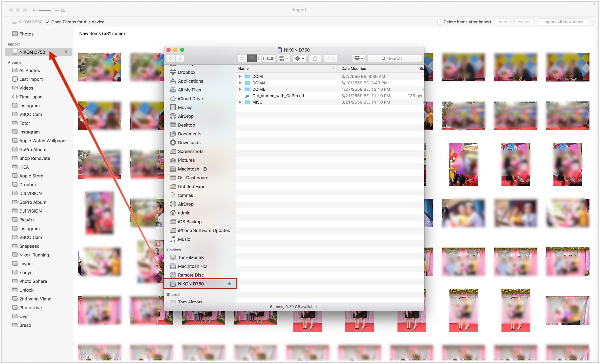
Task: Eject NIKON D750 in Photos sidebar
Action: [66, 52]
